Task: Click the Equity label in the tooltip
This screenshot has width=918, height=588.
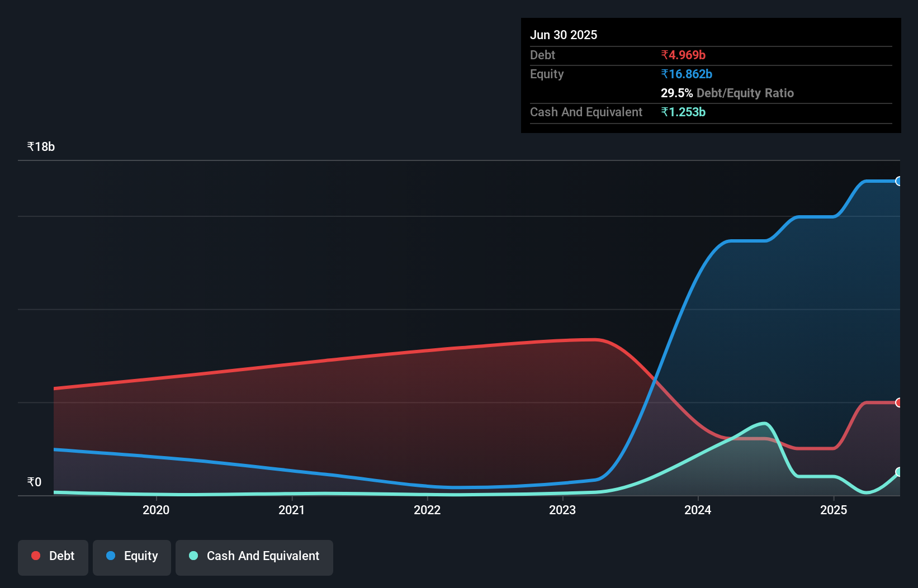Action: 546,74
